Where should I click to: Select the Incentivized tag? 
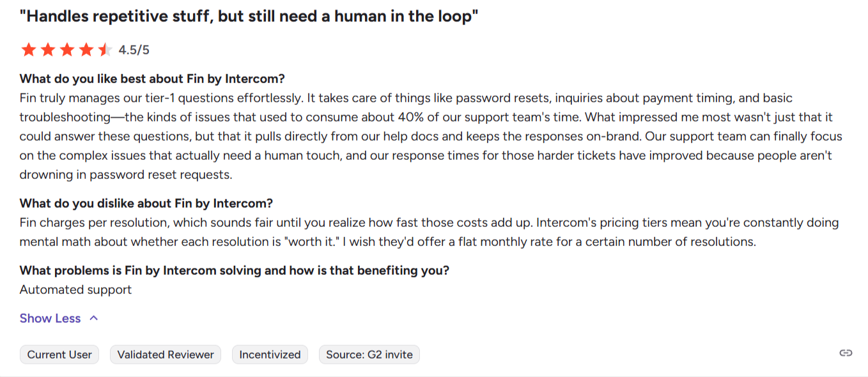pos(270,354)
